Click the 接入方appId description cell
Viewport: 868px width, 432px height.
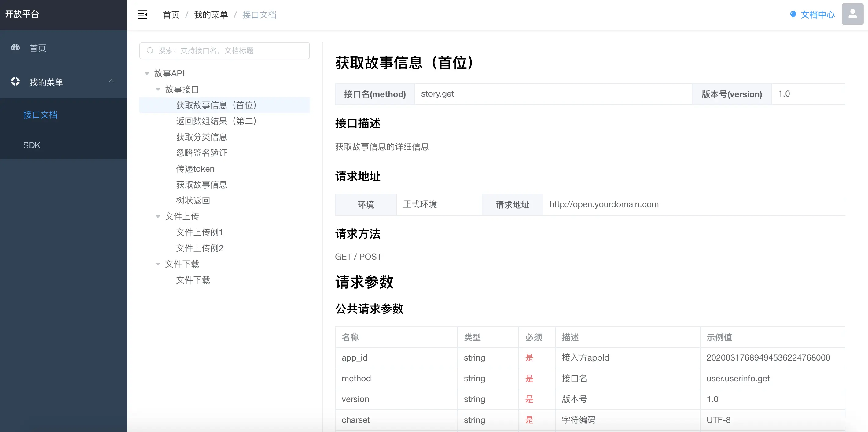pyautogui.click(x=627, y=357)
